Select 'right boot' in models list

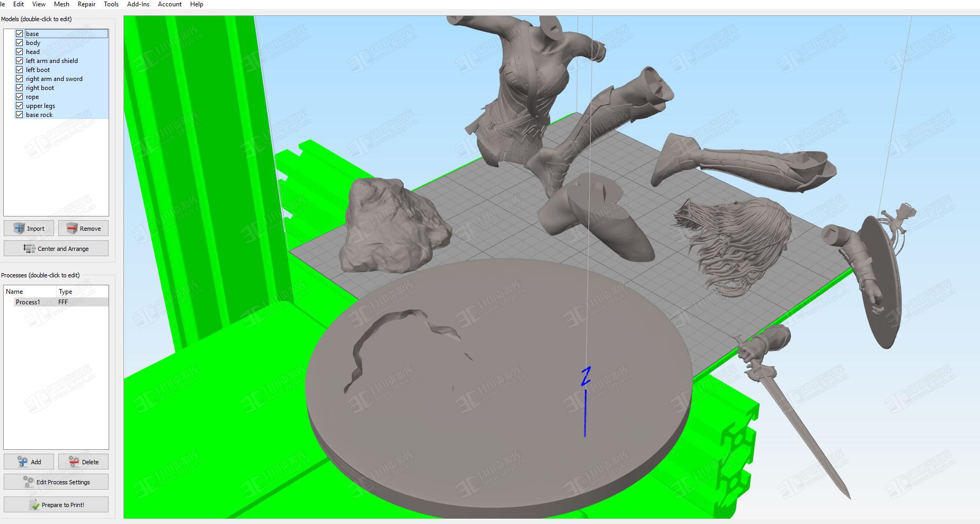(x=40, y=87)
